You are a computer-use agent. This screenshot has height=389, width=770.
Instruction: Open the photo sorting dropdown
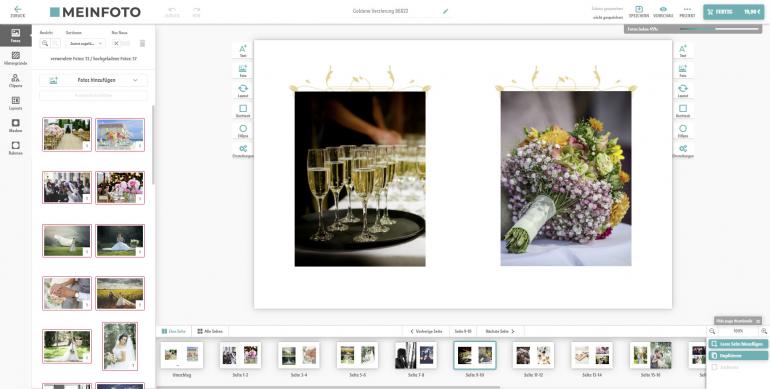85,44
